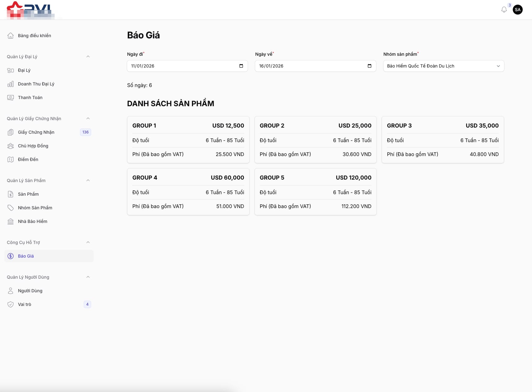Click the Thanh Toán payment icon
The image size is (532, 392).
(11, 98)
